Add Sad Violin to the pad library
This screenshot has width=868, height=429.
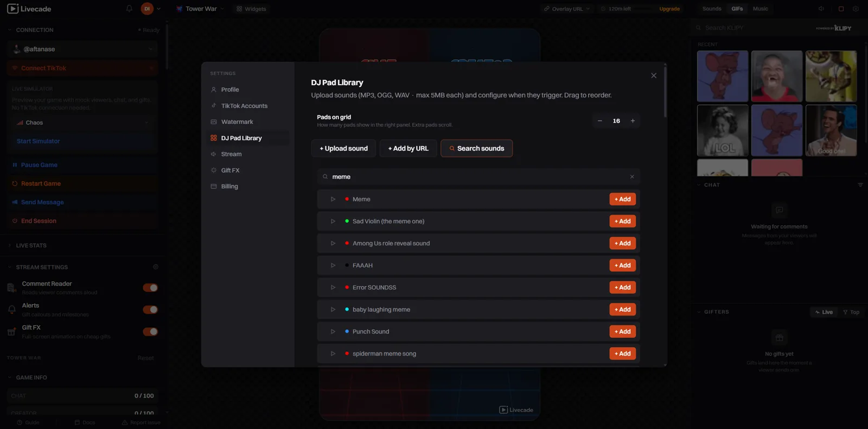pos(622,222)
